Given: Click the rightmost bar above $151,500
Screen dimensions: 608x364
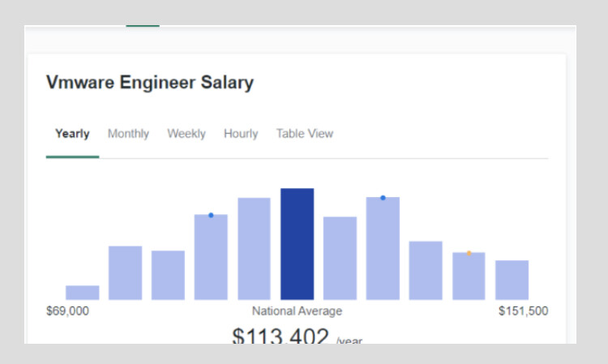Looking at the screenshot, I should tap(512, 280).
